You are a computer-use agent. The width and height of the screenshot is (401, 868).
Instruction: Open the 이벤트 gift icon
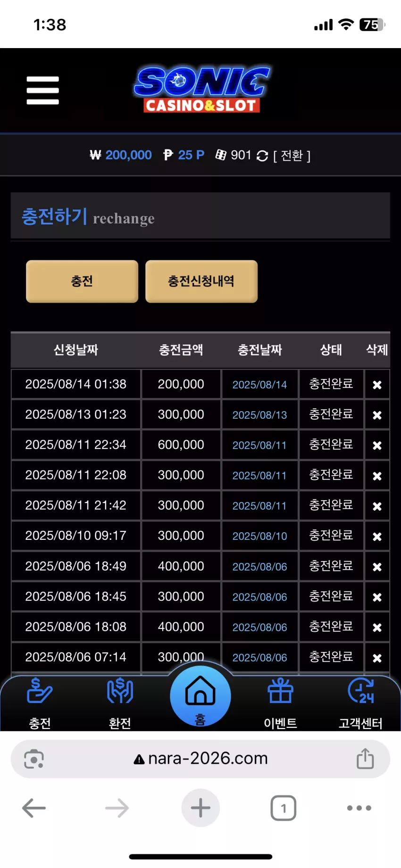pyautogui.click(x=281, y=703)
